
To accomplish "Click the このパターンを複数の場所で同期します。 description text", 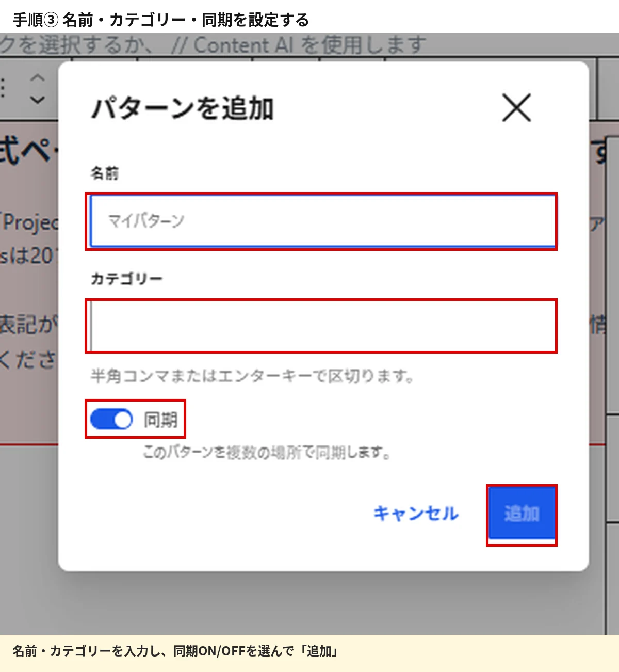I will coord(267,452).
